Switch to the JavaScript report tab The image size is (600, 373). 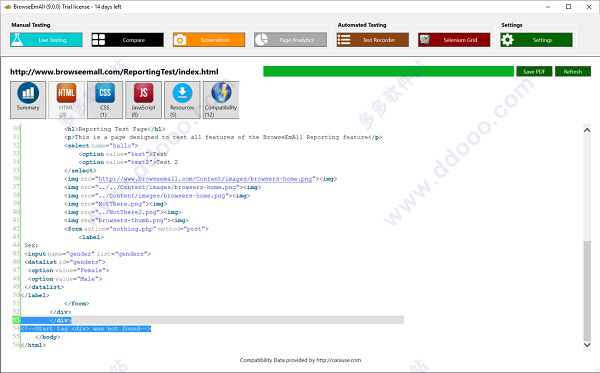pyautogui.click(x=143, y=100)
